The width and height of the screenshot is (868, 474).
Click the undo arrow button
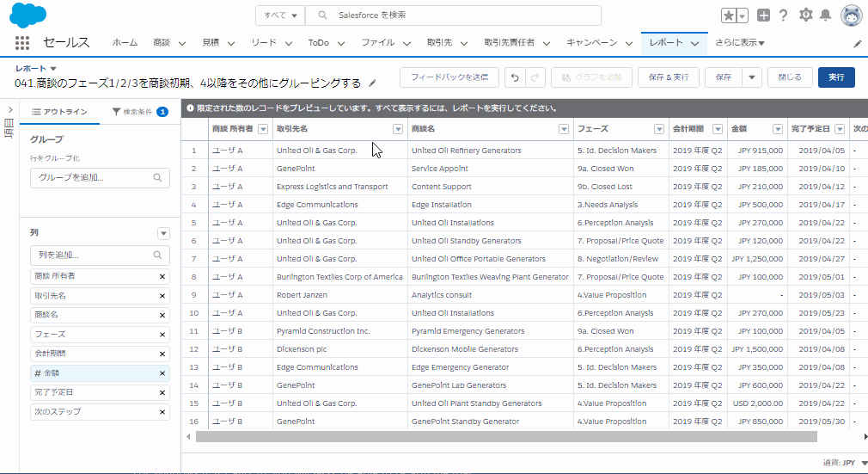pyautogui.click(x=514, y=77)
